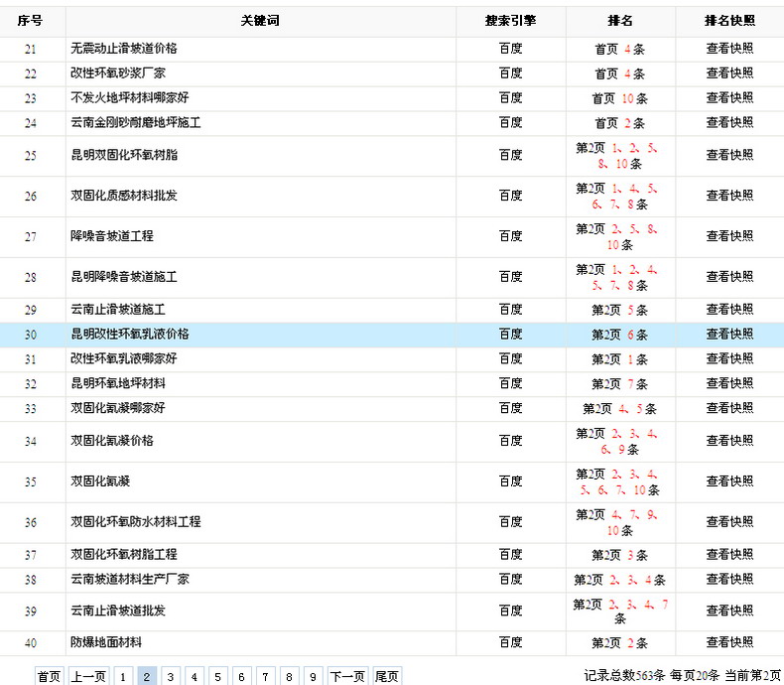The width and height of the screenshot is (784, 685).
Task: Go to 首页 in pagination
Action: 49,676
